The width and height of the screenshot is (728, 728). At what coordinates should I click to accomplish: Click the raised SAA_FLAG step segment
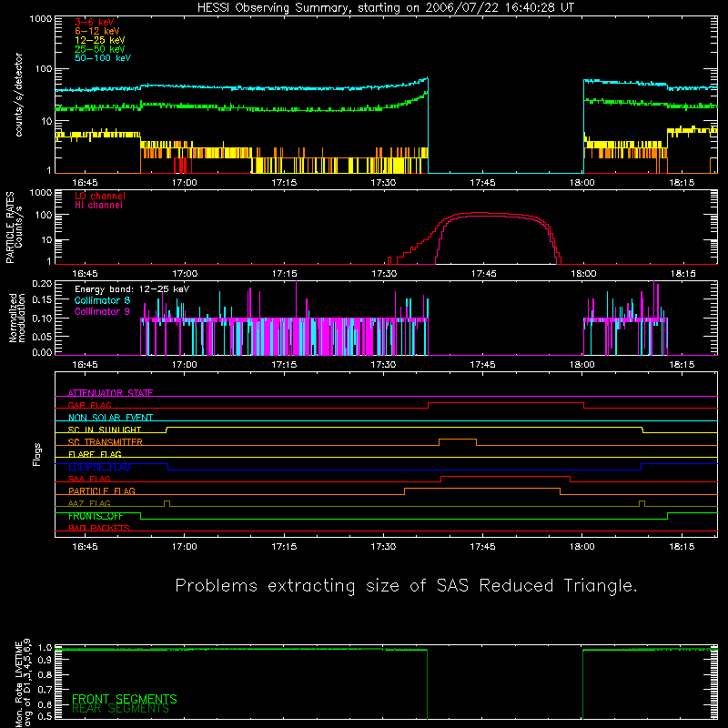point(505,476)
